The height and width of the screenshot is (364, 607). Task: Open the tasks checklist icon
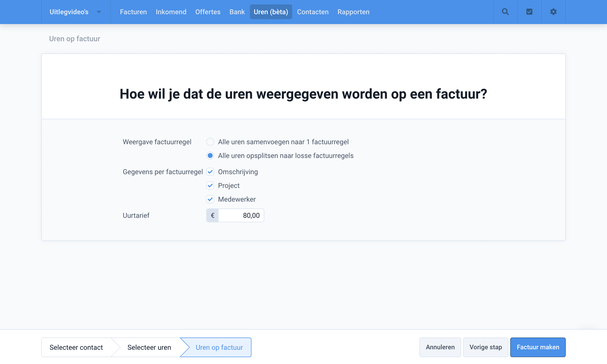(x=529, y=12)
